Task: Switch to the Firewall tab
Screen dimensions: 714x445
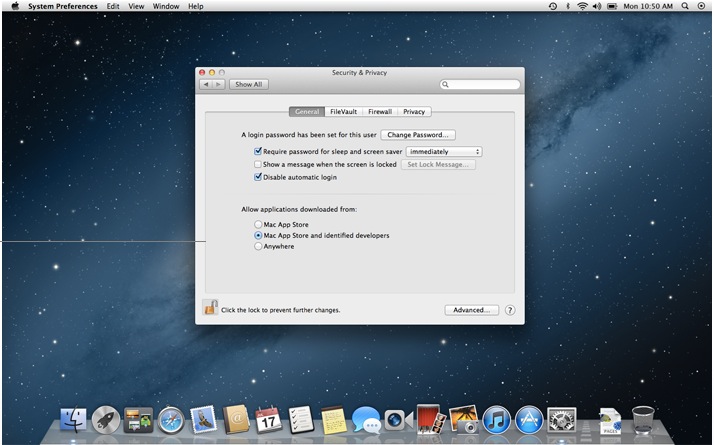Action: click(x=380, y=112)
